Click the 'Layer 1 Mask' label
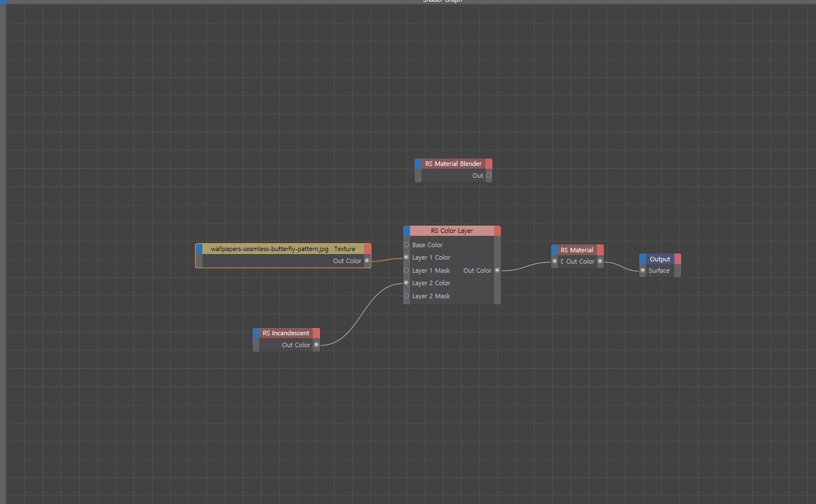Viewport: 816px width, 504px height. 431,270
